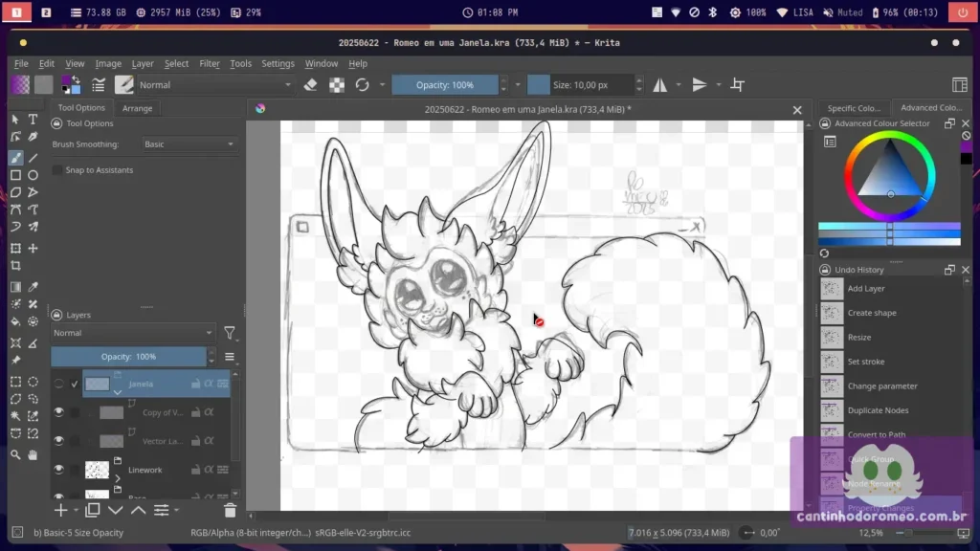
Task: Open the Layer menu
Action: click(x=143, y=64)
